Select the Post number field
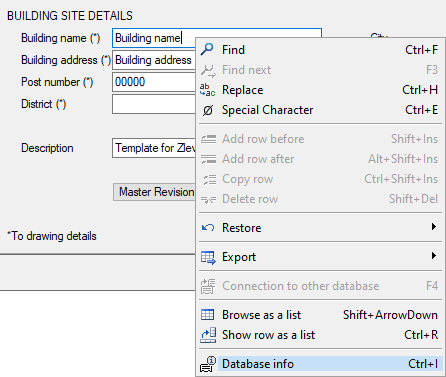The width and height of the screenshot is (446, 377). point(154,82)
